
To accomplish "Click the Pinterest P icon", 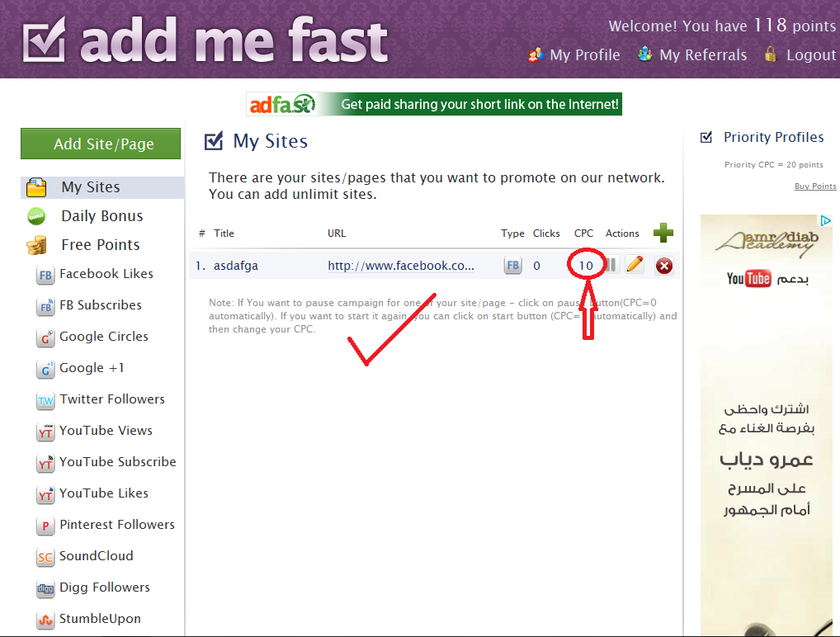I will pos(45,526).
